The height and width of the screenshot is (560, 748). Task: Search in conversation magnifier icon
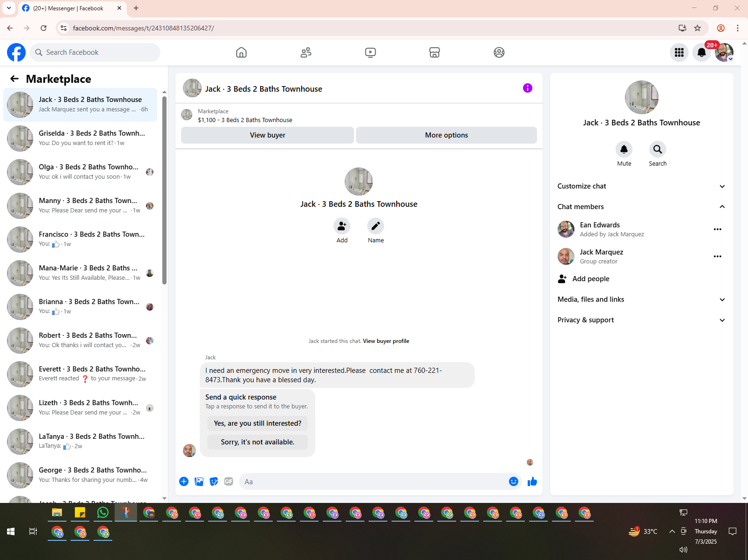[658, 149]
